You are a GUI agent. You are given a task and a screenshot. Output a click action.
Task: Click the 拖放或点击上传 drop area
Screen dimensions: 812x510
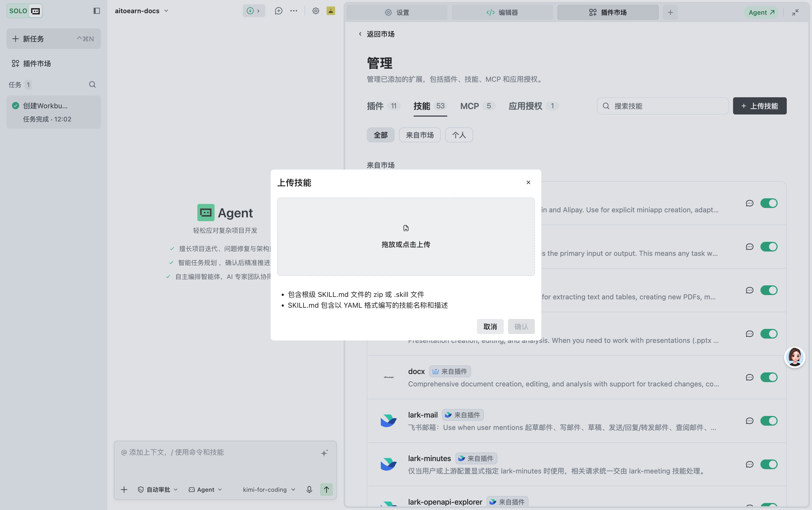(406, 237)
